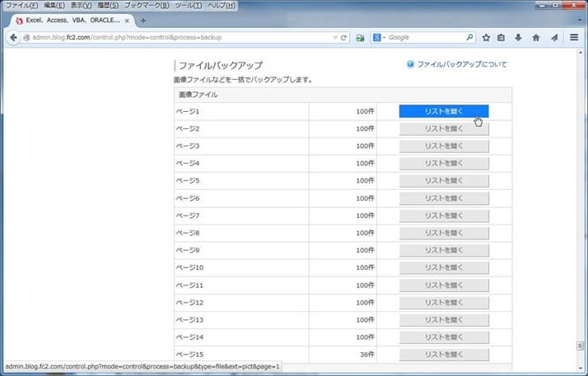Viewport: 588px width, 376px height.
Task: Bookmark this page with the star icon
Action: (486, 38)
